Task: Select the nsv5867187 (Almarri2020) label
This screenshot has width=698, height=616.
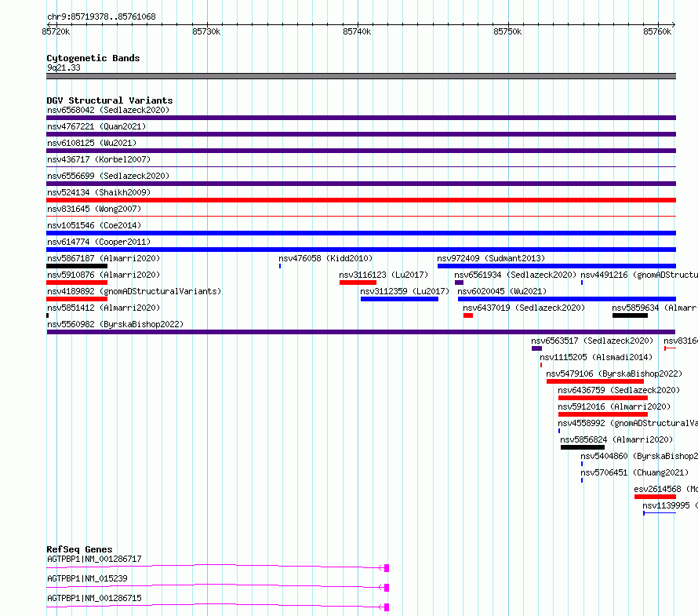Action: click(104, 258)
